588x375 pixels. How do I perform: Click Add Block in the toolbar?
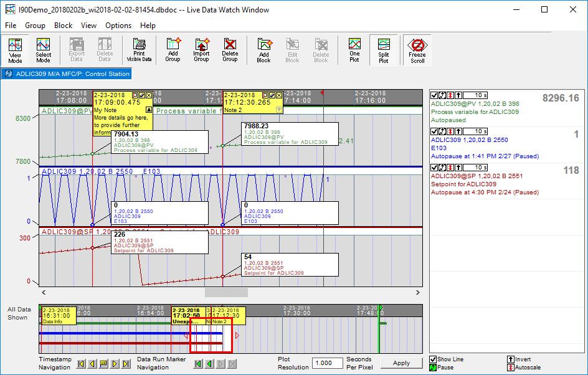(263, 50)
